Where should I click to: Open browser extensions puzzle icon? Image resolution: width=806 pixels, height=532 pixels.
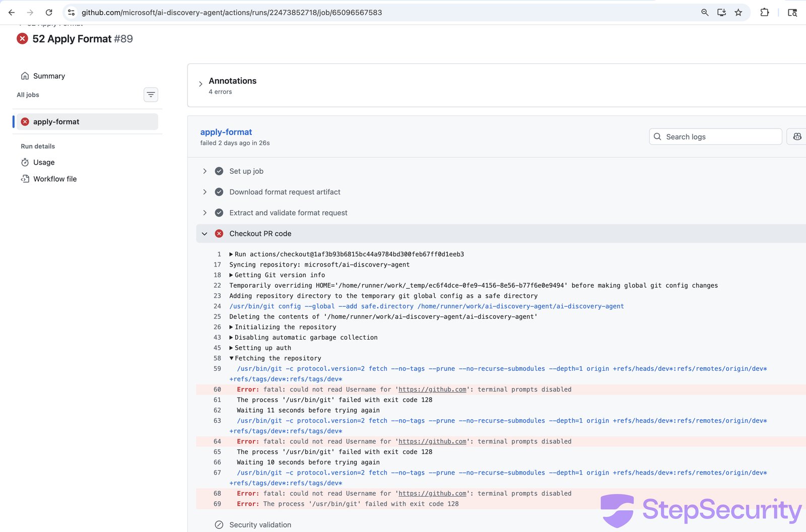pyautogui.click(x=765, y=13)
